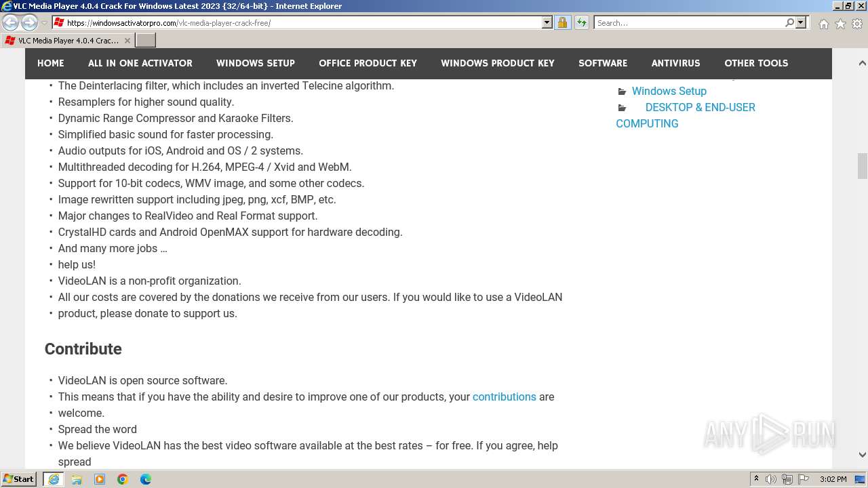Click the folder icon beside Windows Setup
Viewport: 868px width, 488px height.
pyautogui.click(x=622, y=91)
